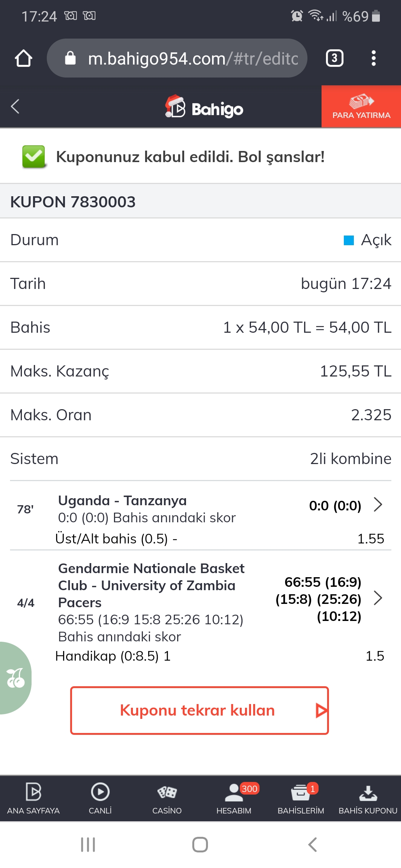Open the browser three-dot menu
401x868 pixels.
(374, 58)
